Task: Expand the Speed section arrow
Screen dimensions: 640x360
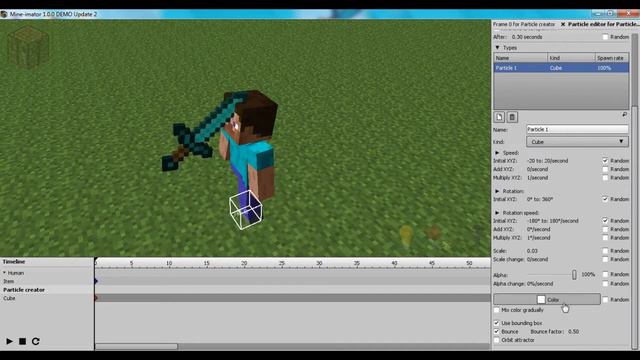Action: coord(497,153)
